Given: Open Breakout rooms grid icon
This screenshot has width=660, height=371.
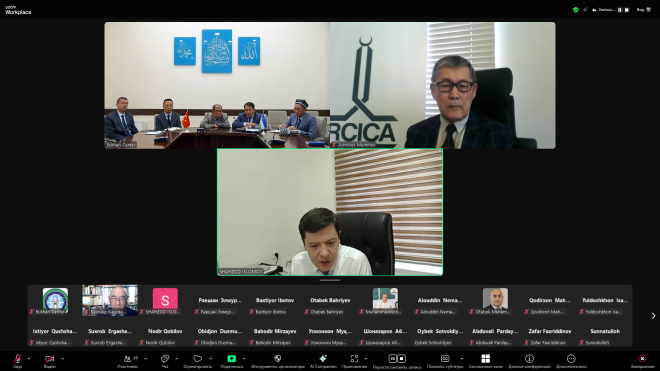Looking at the screenshot, I should [x=485, y=361].
